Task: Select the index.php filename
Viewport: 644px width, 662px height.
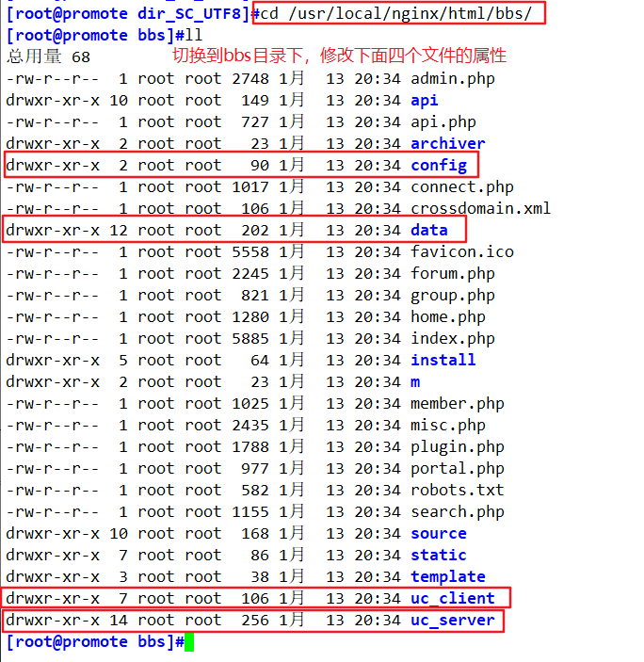Action: [x=453, y=339]
